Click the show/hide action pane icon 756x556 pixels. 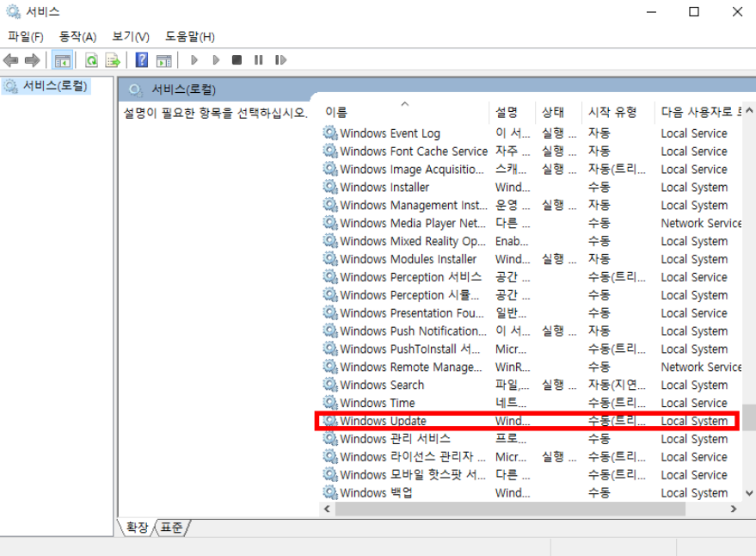[164, 60]
